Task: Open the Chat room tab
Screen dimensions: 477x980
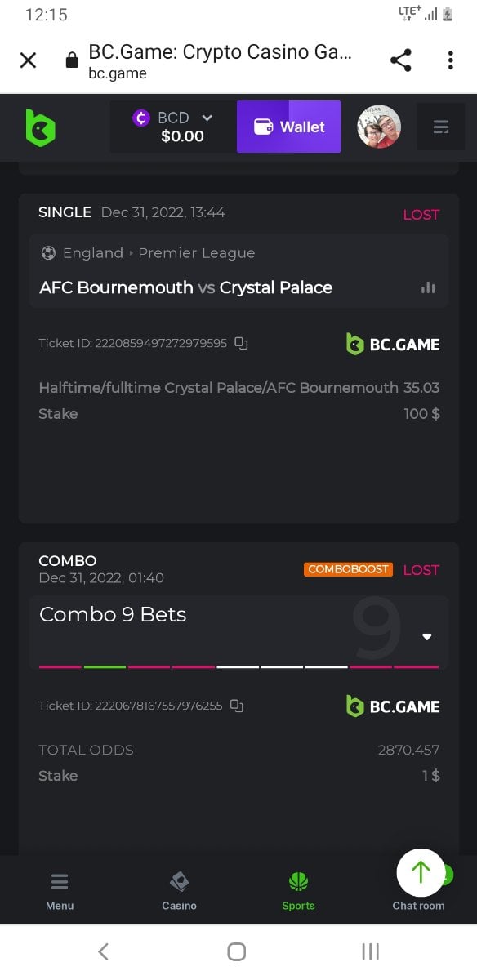Action: (x=418, y=906)
